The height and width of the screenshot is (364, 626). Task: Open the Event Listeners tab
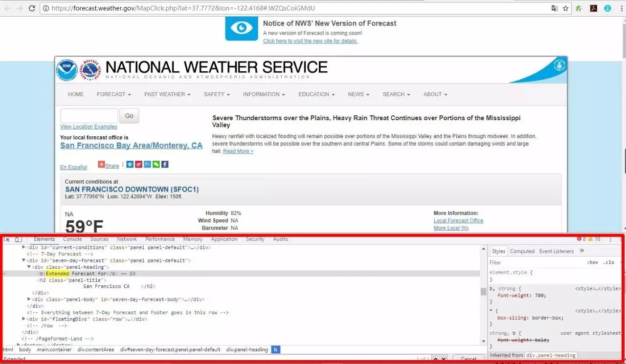pos(557,251)
